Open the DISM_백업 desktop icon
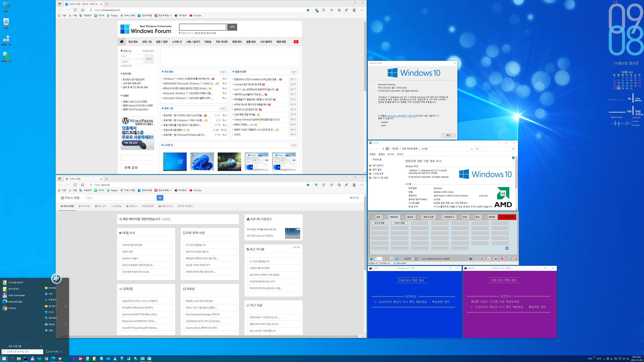644x362 pixels. [x=6, y=40]
